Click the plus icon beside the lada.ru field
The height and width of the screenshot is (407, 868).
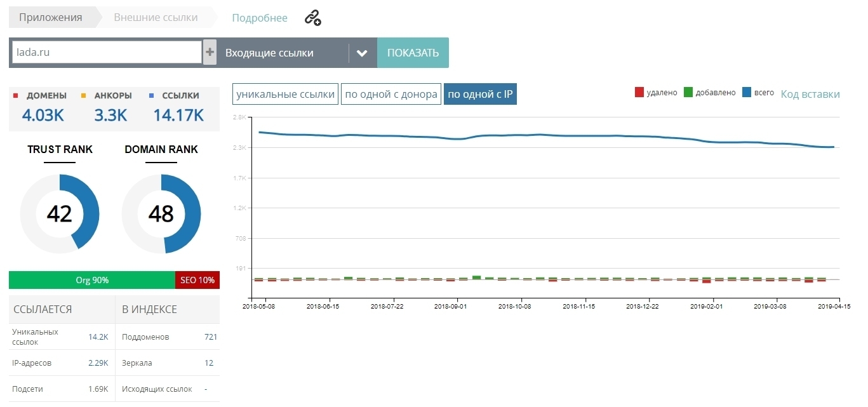[210, 51]
